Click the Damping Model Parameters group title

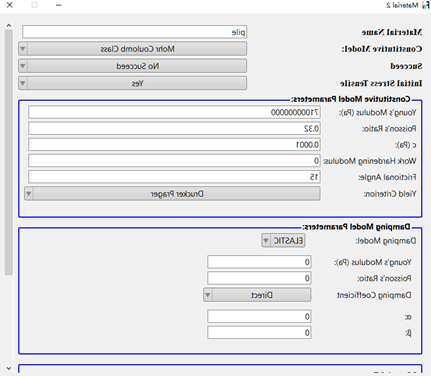[x=356, y=227]
